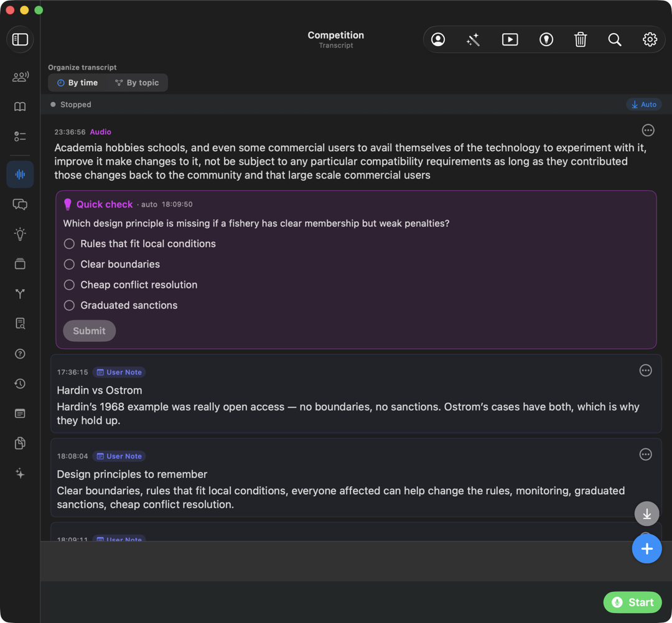672x623 pixels.
Task: Start recording with the Start button
Action: (632, 602)
